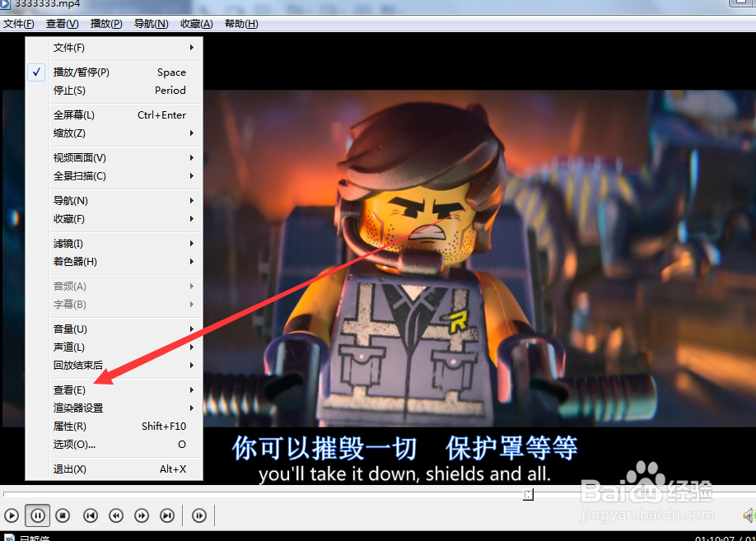Viewport: 756px width, 541px height.
Task: Click the 3333333.mp4 title bar app icon
Action: 5,4
